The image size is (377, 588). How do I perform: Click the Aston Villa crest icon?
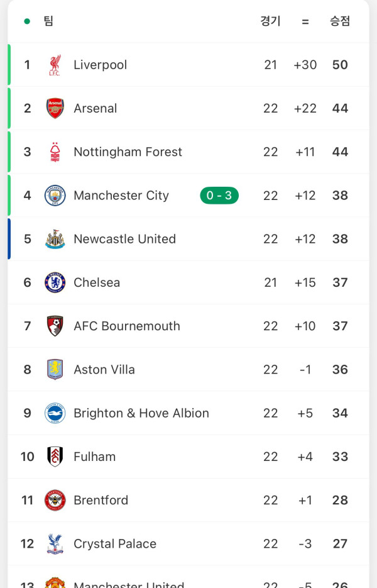pyautogui.click(x=55, y=369)
